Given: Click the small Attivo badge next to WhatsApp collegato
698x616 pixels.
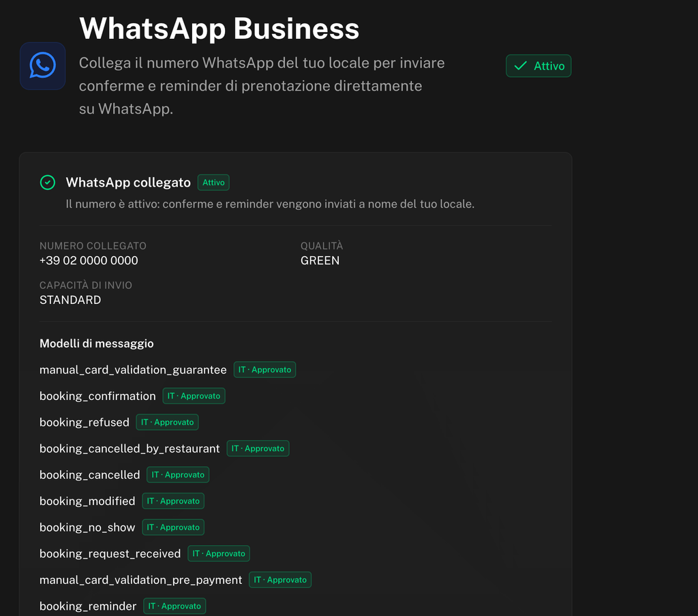Looking at the screenshot, I should (x=213, y=183).
